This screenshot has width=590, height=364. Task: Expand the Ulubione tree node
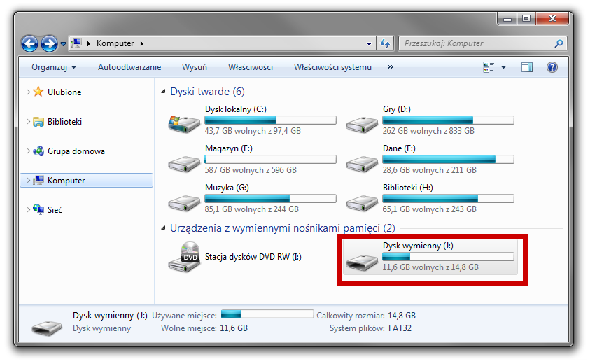click(28, 92)
